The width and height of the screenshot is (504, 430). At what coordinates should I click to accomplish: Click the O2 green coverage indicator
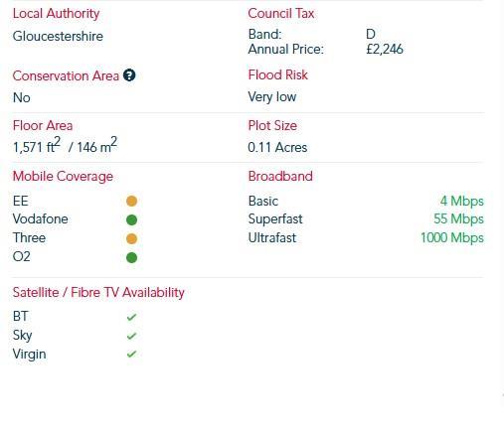coord(131,257)
